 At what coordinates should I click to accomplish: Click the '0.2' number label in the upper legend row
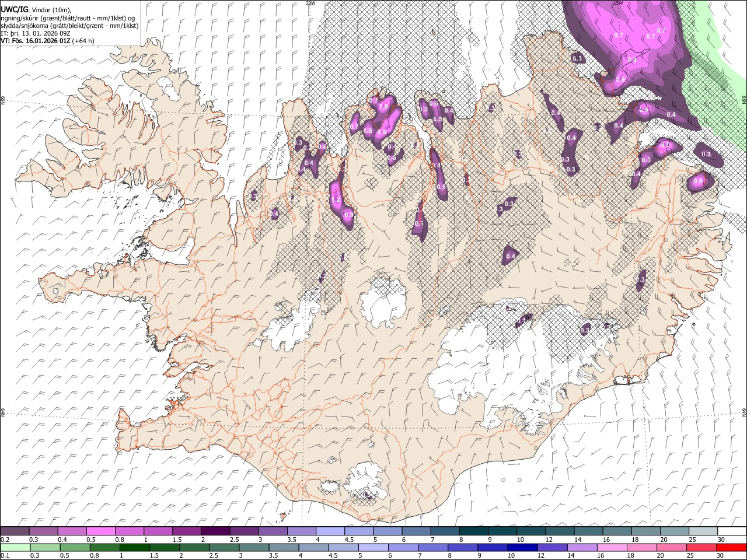click(5, 540)
